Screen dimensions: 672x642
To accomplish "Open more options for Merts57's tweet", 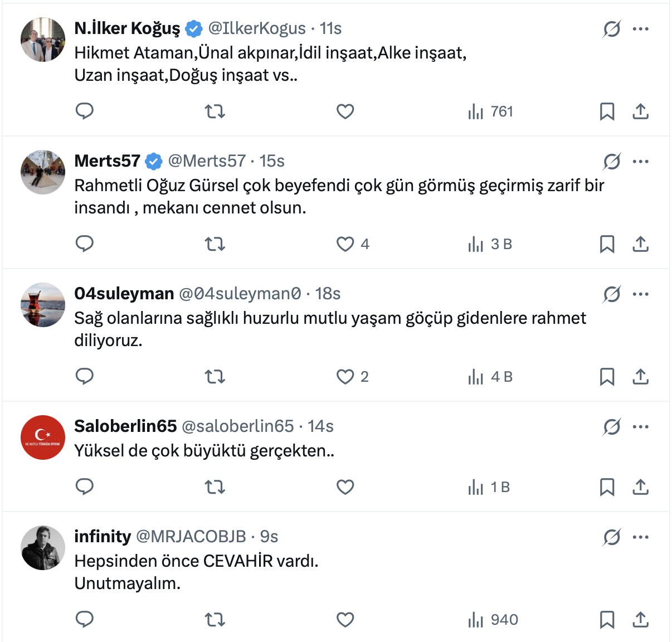I will [x=641, y=162].
